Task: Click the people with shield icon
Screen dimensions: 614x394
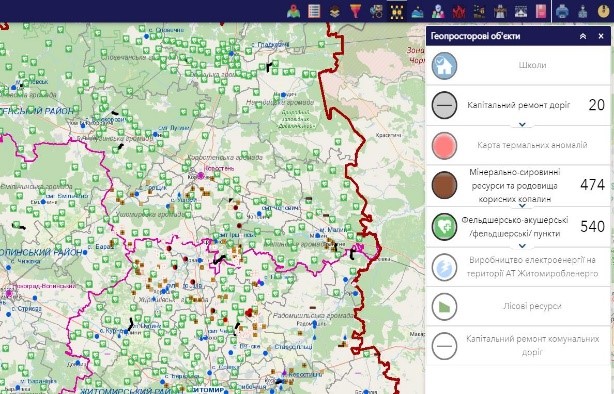Action: 438,12
